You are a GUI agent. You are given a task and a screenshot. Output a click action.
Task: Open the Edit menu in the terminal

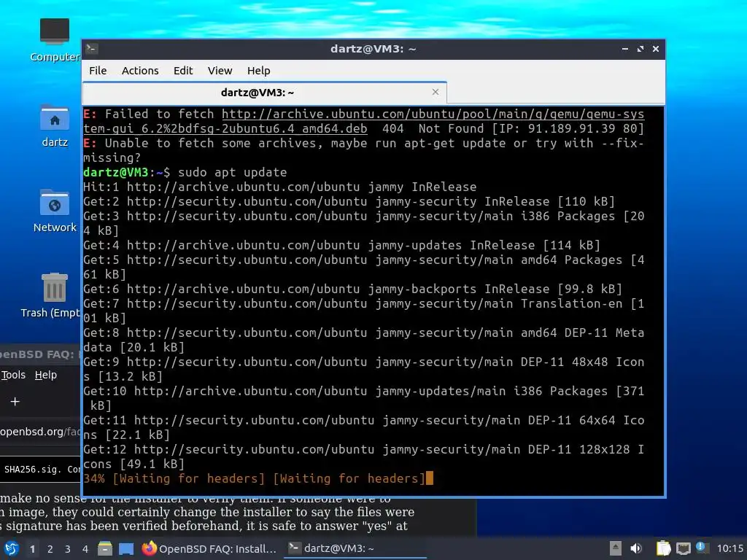(x=183, y=71)
